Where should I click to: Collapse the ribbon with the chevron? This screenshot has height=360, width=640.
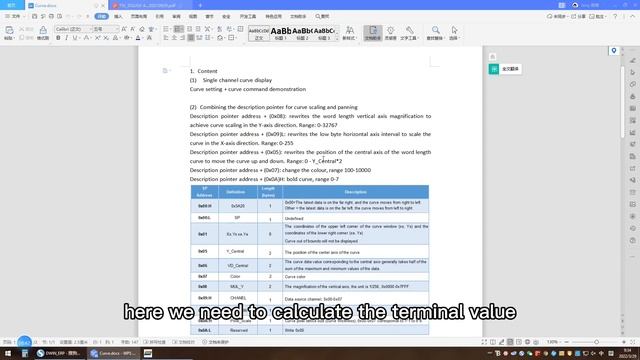[633, 16]
